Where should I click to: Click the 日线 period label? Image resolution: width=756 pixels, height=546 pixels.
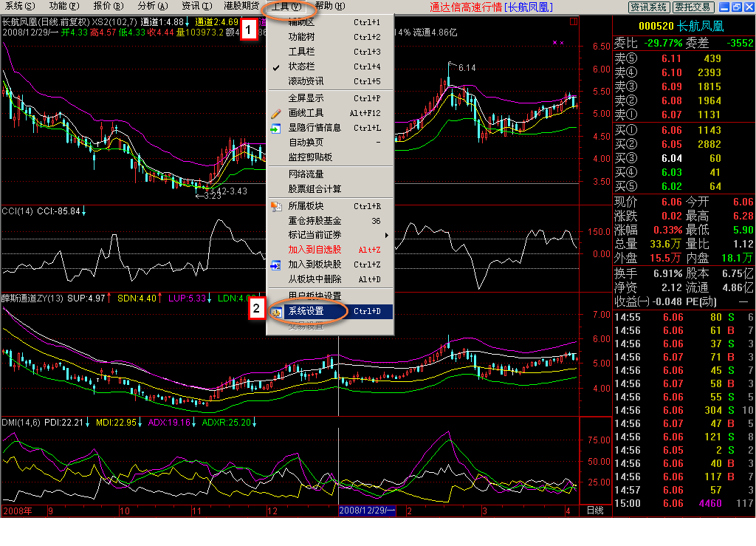(x=595, y=511)
